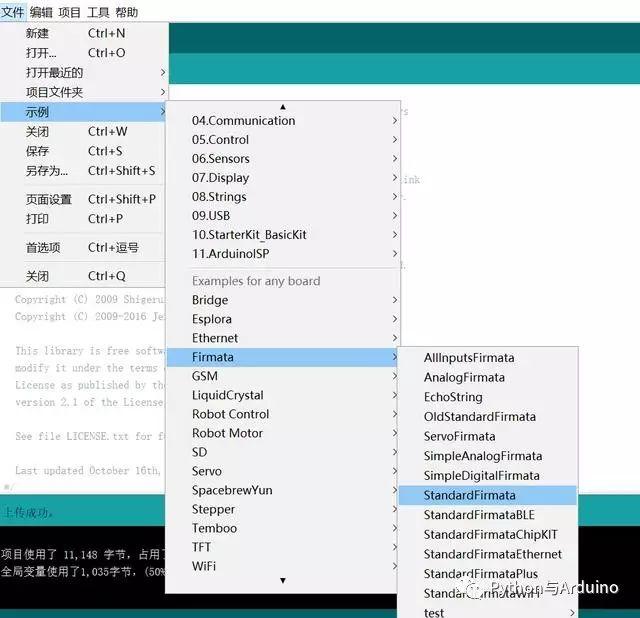
Task: Click the down scroll arrow of examples menu
Action: tap(283, 580)
